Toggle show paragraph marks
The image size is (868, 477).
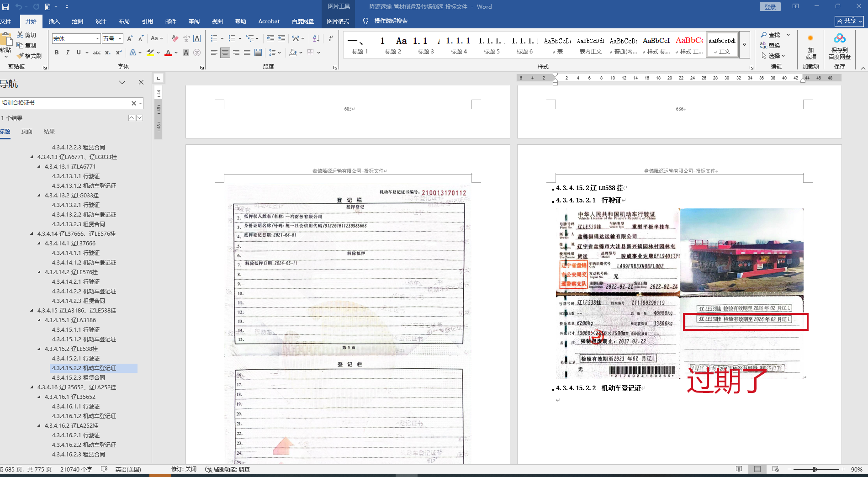pos(330,38)
